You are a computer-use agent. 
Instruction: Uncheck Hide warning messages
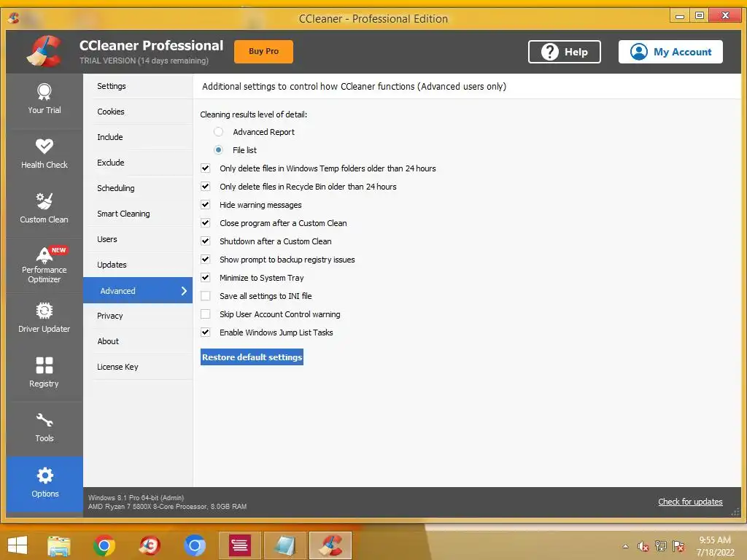[205, 205]
